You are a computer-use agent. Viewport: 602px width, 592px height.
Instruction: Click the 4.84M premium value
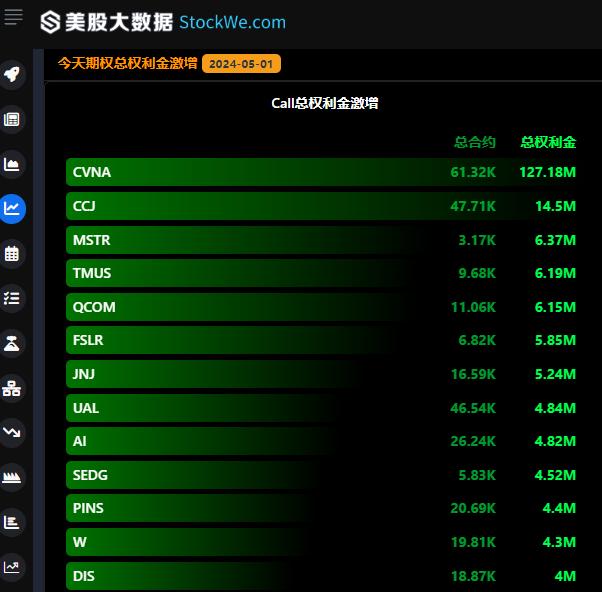point(556,408)
